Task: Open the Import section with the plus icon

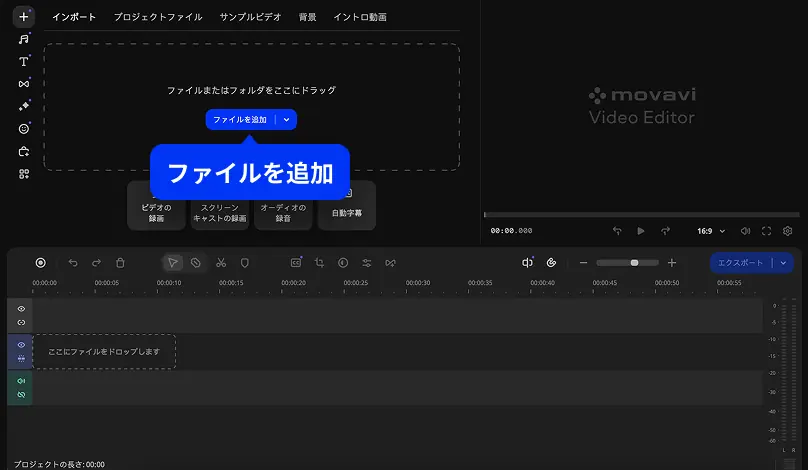Action: pyautogui.click(x=24, y=17)
